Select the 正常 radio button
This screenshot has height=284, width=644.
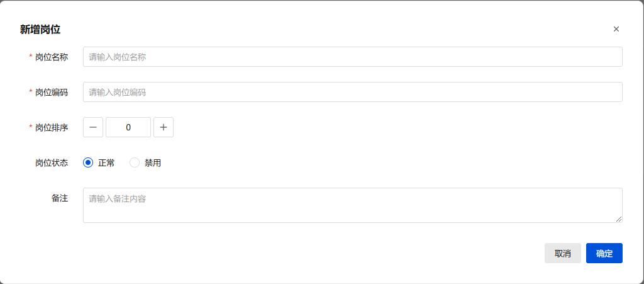click(89, 162)
